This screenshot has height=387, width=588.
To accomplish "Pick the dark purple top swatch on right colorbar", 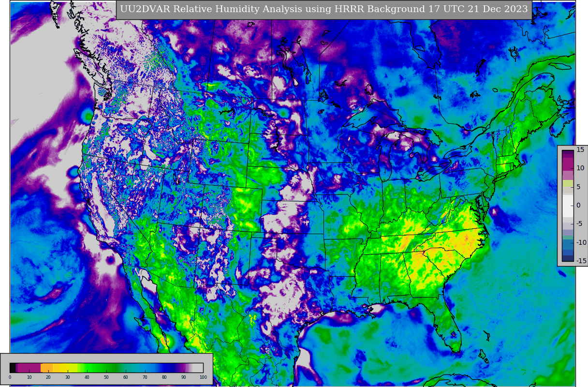I will [x=568, y=152].
